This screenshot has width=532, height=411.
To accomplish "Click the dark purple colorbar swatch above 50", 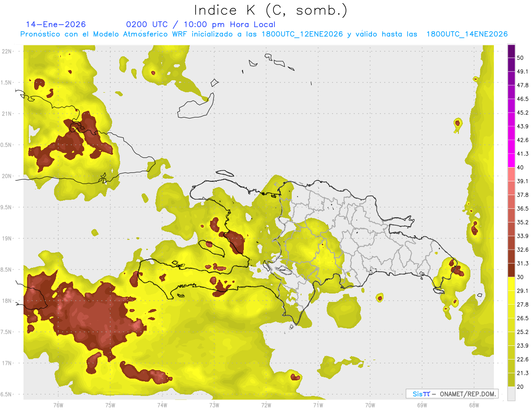I will [x=511, y=51].
